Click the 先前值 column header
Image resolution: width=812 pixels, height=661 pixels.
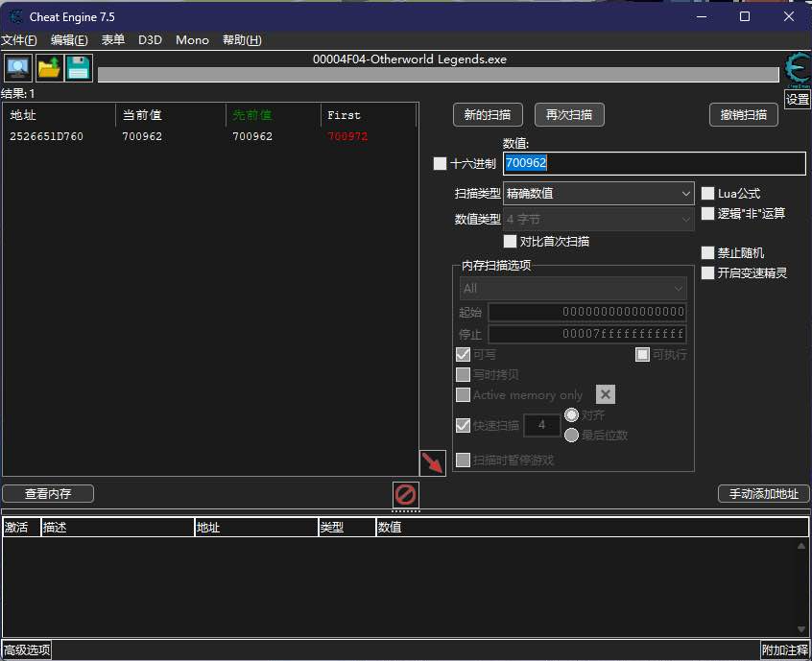pos(274,115)
